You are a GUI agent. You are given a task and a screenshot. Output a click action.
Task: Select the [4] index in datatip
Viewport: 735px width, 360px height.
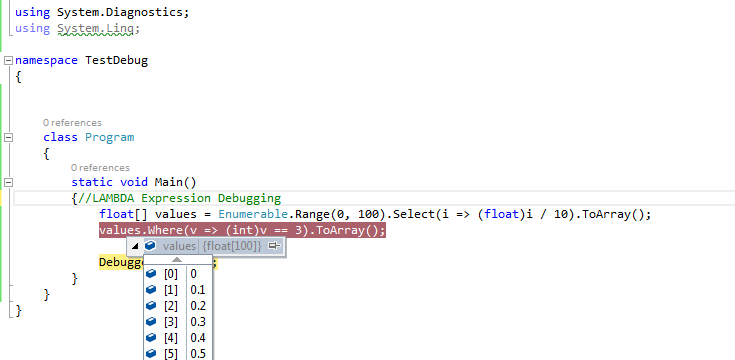click(x=171, y=338)
